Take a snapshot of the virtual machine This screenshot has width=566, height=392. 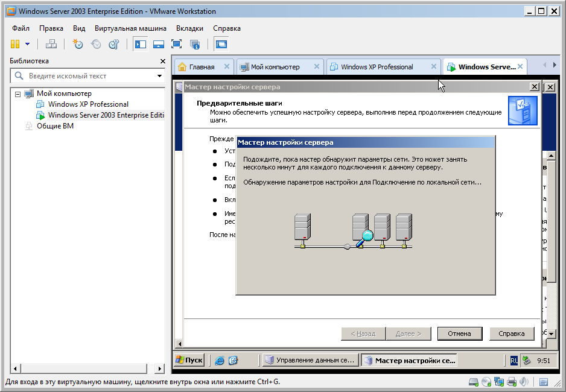tap(78, 45)
